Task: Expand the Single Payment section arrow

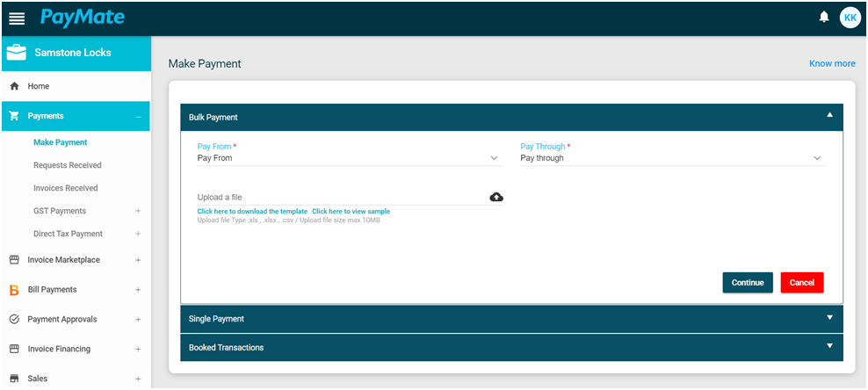Action: coord(829,317)
